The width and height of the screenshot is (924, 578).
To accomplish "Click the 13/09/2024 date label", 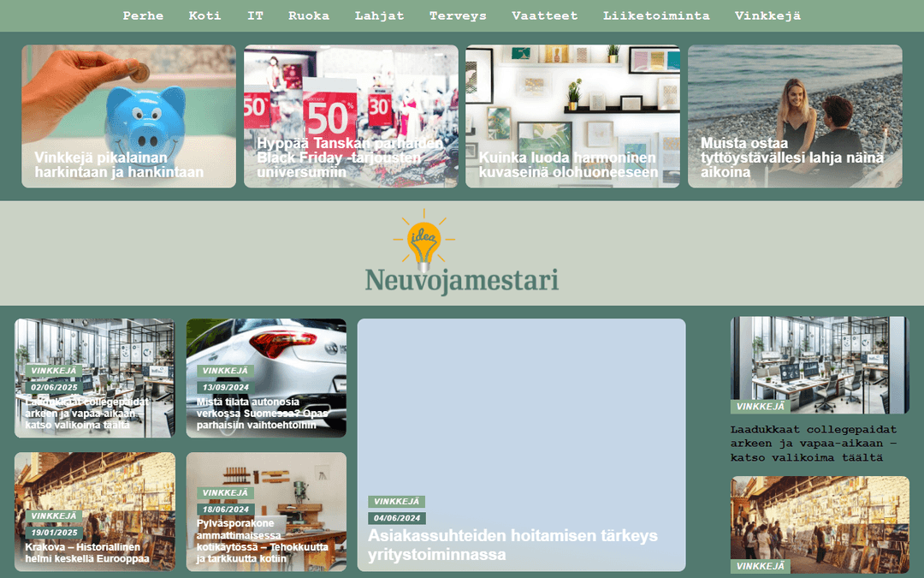I will coord(226,388).
